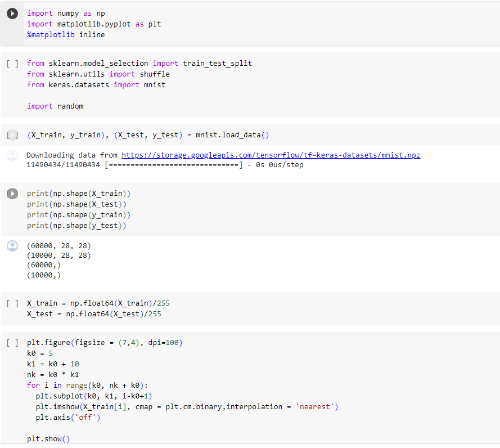Click the plt.imshow(X_train[i]) line

(187, 406)
